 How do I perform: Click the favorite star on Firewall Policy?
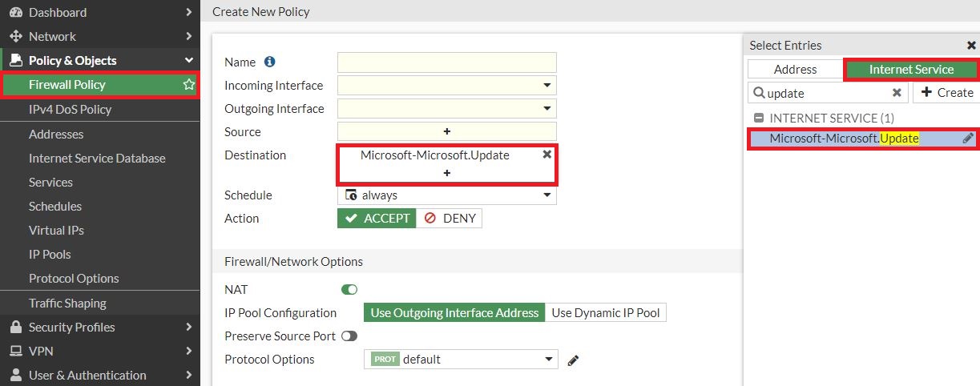click(189, 84)
